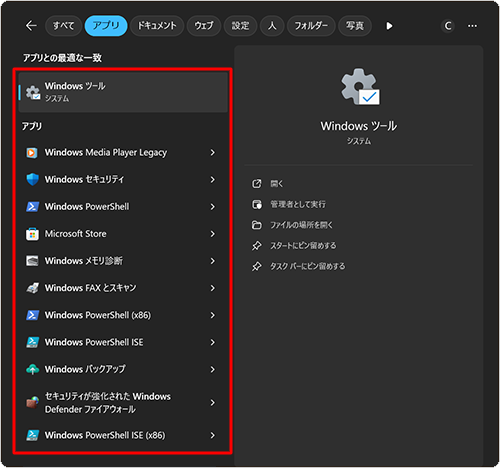This screenshot has width=500, height=468.
Task: Open the three-dot more options menu
Action: 472,26
